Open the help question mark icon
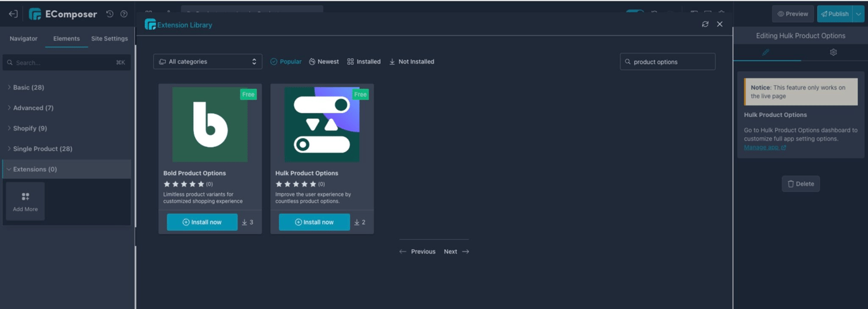Viewport: 868px width, 309px height. point(124,14)
